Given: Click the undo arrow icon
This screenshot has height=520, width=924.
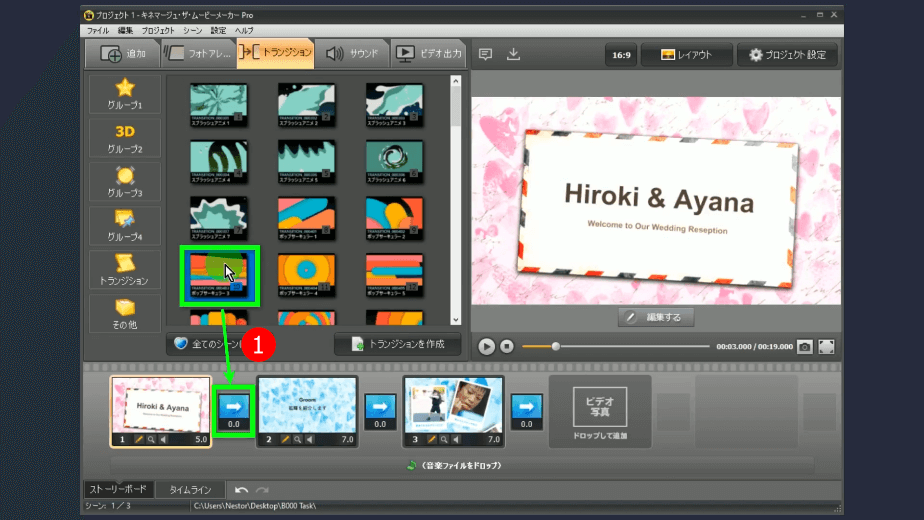Looking at the screenshot, I should [x=241, y=490].
